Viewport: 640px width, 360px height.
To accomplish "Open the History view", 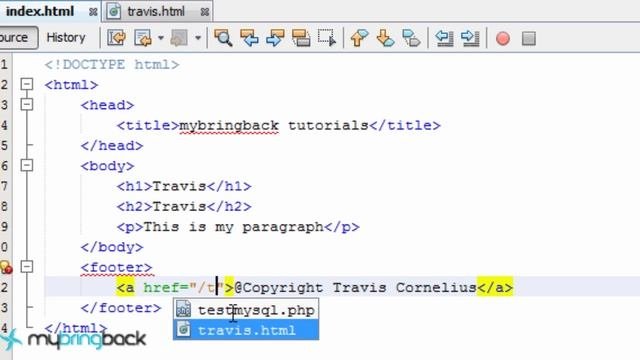I will pyautogui.click(x=66, y=38).
